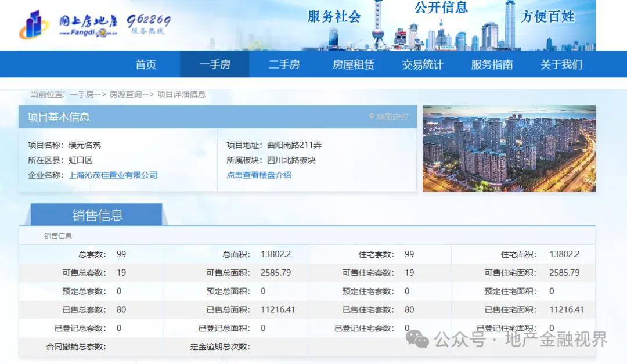Go to 首页 in the navigation bar

point(146,64)
